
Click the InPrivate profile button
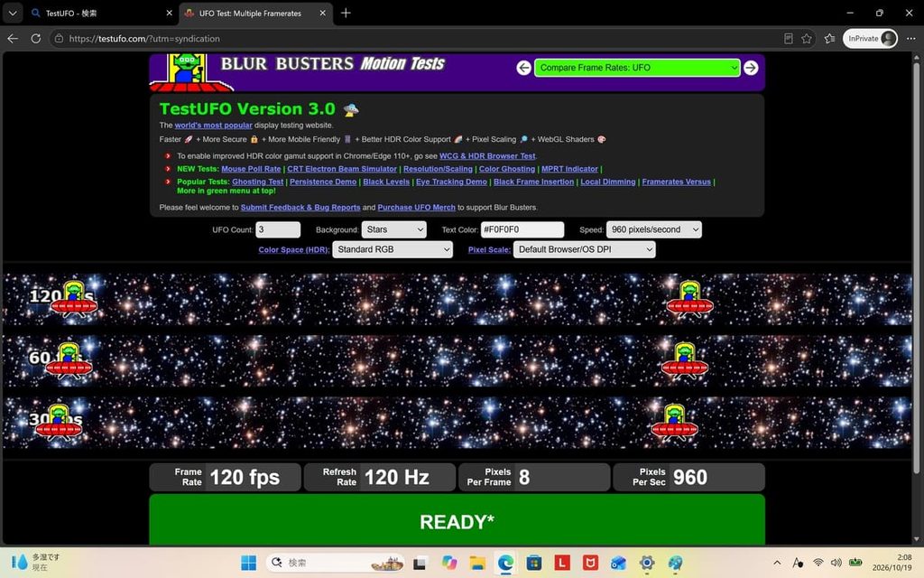click(x=871, y=38)
